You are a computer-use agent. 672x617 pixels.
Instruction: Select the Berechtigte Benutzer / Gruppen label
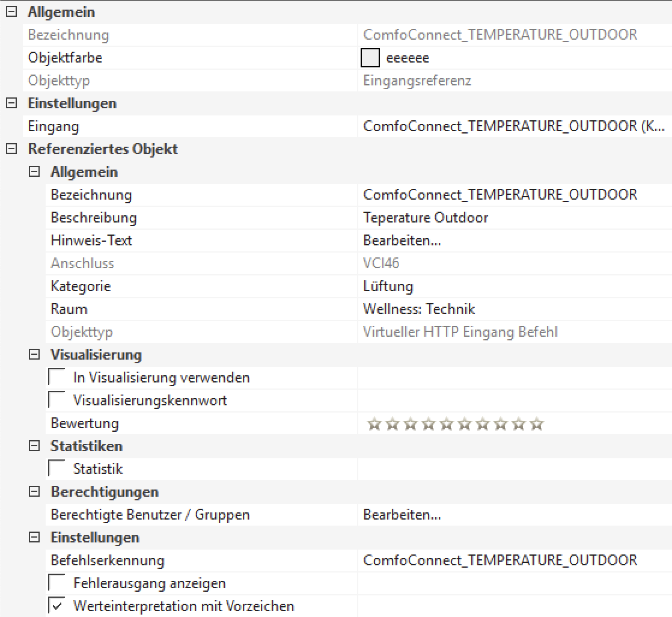point(150,515)
